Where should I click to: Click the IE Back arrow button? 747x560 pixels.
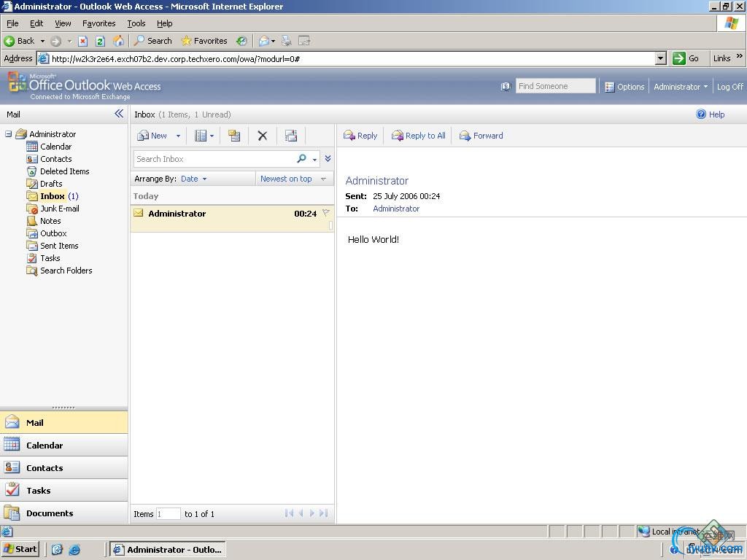[x=19, y=41]
